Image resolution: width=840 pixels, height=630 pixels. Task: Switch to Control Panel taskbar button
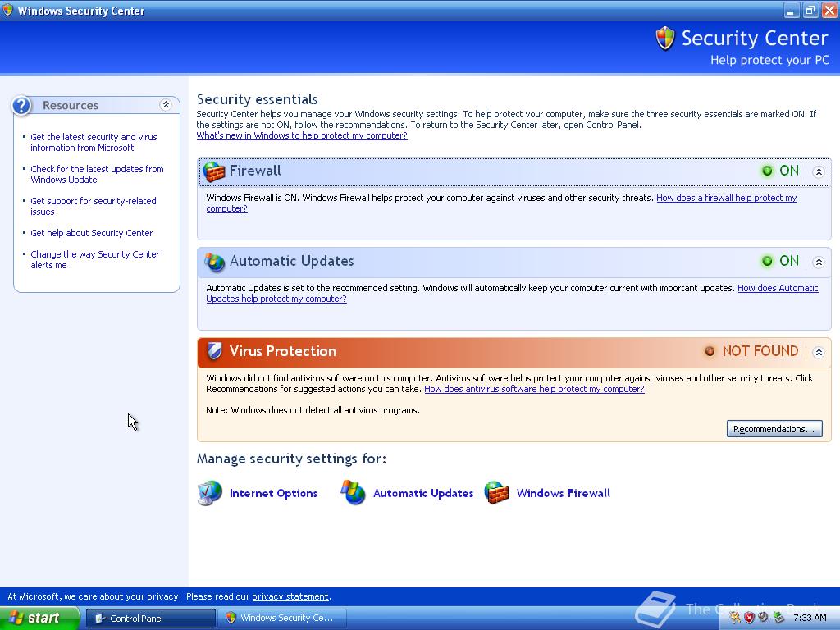[151, 619]
